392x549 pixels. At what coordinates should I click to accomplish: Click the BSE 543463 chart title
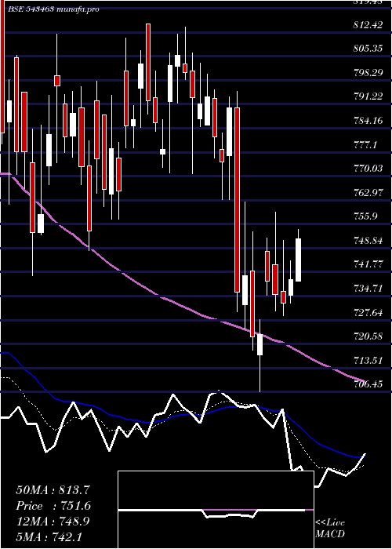53,9
